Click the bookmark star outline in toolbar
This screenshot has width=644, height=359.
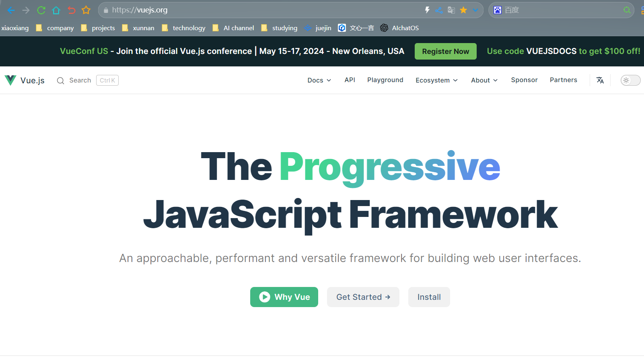coord(86,10)
